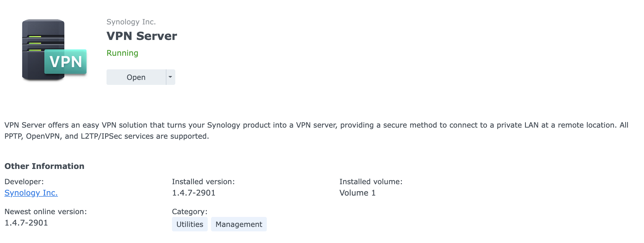Open the VPN Server package
Viewport: 644px width, 243px height.
[136, 77]
